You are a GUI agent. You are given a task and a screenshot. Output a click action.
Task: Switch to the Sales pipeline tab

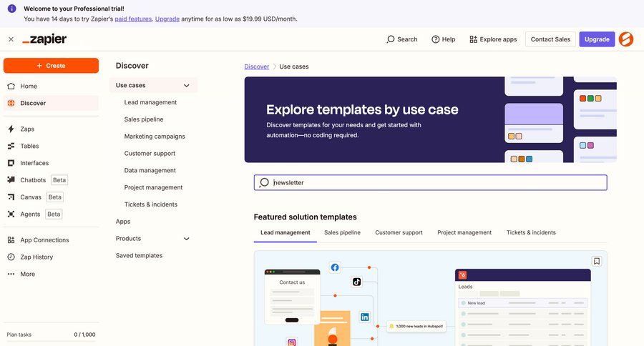[342, 233]
